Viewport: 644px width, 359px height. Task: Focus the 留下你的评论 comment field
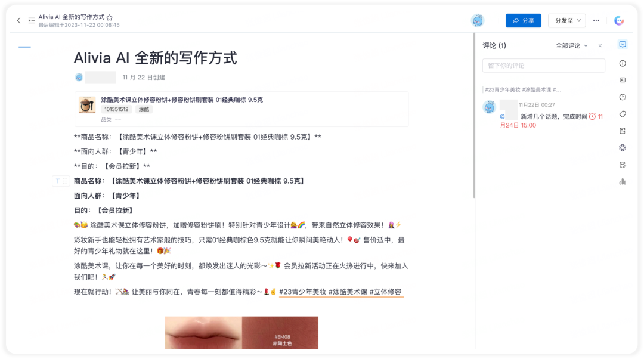pos(543,66)
